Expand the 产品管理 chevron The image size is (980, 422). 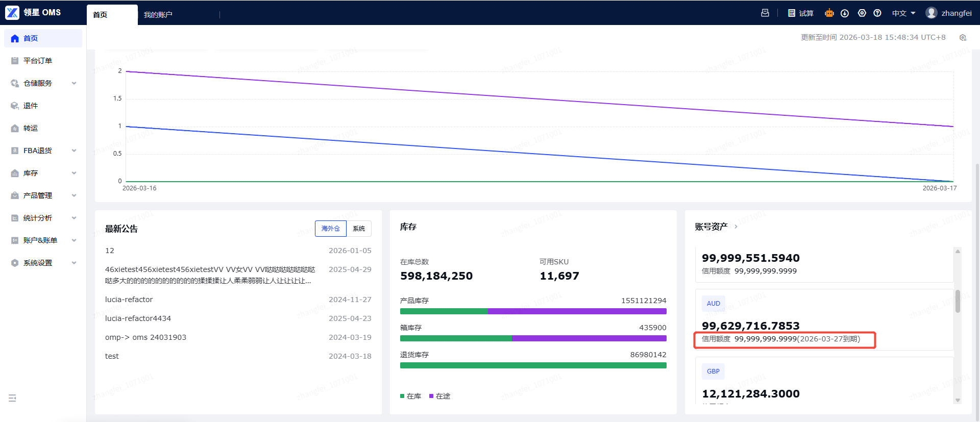(x=74, y=195)
